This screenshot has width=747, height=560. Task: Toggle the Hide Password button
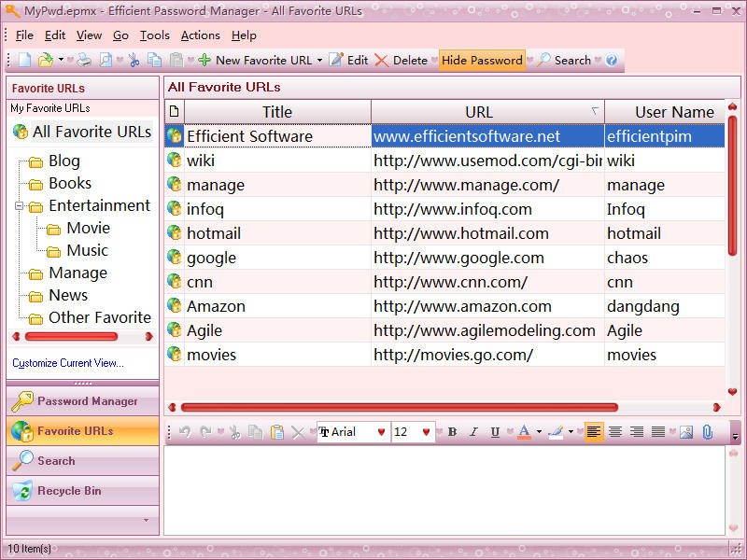tap(482, 60)
